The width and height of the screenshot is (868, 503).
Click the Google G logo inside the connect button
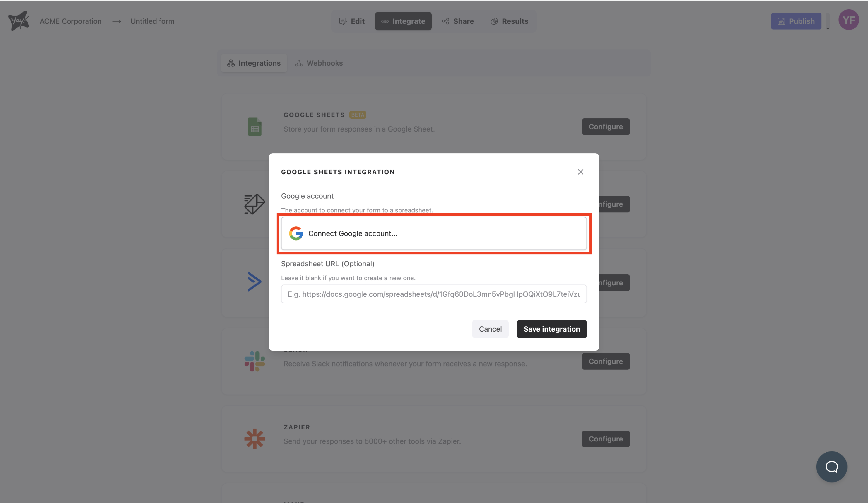pyautogui.click(x=296, y=233)
